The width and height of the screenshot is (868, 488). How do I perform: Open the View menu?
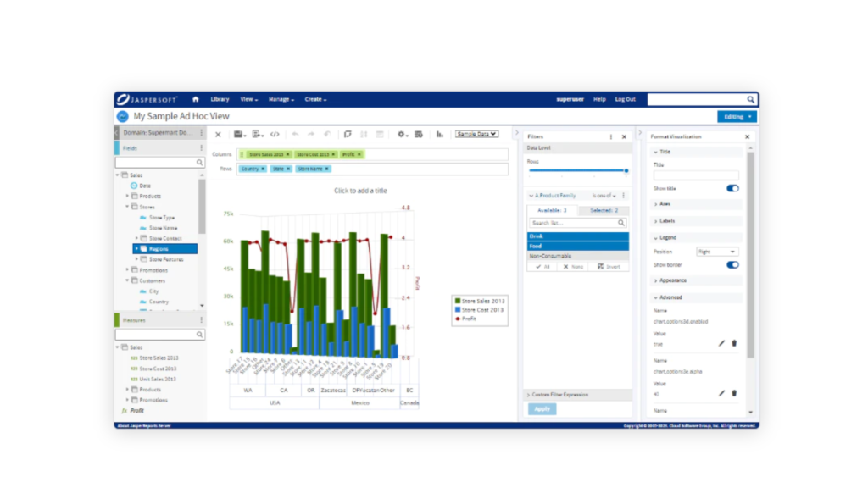(x=248, y=100)
